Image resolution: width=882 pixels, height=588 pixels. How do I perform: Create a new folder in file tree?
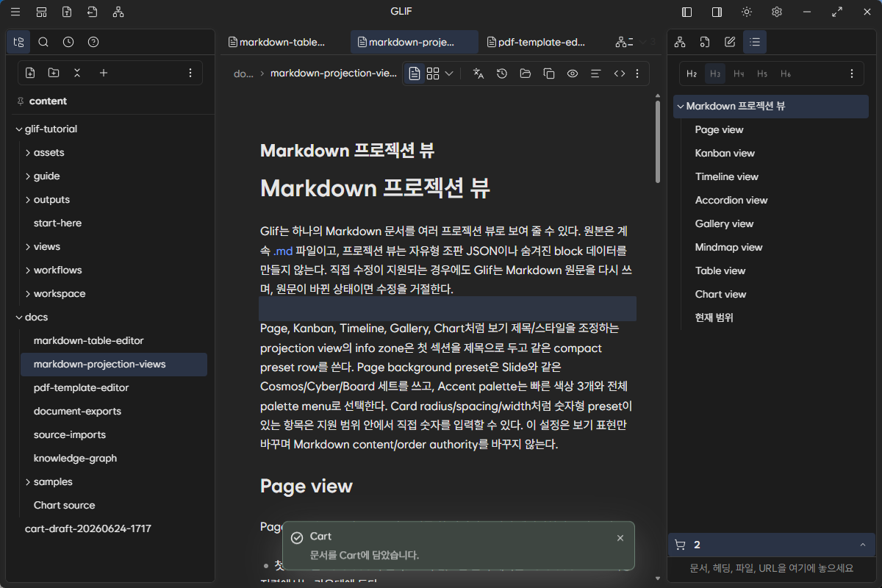click(x=54, y=73)
